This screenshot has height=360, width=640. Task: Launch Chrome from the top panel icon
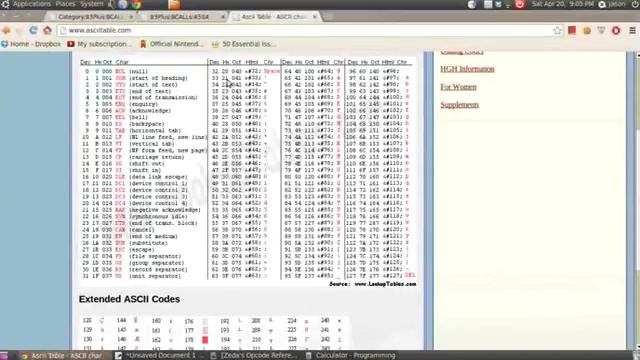click(136, 4)
